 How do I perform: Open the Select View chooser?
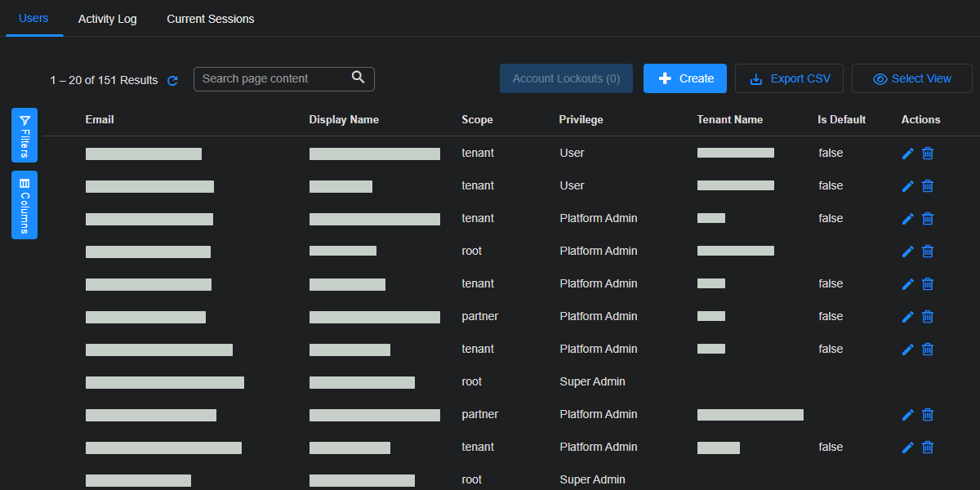[x=911, y=78]
